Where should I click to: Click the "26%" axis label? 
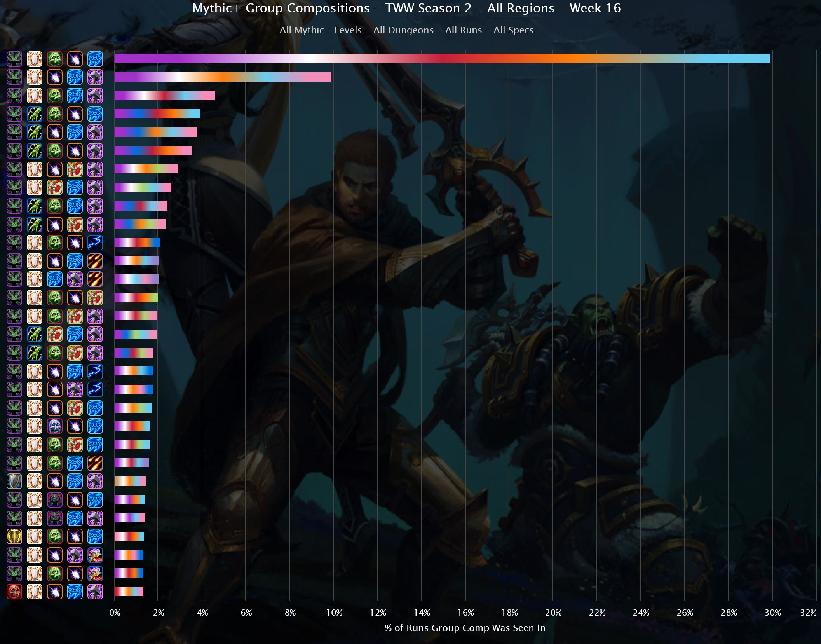pyautogui.click(x=685, y=613)
